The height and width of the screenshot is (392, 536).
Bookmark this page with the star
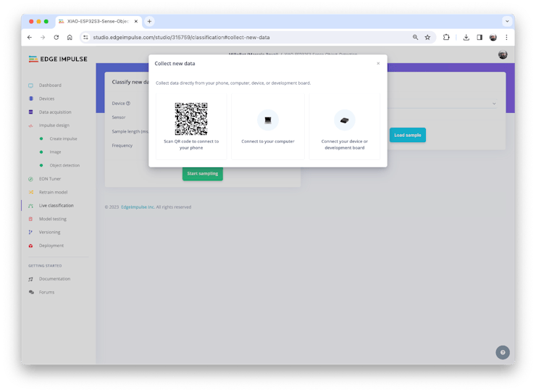point(427,37)
